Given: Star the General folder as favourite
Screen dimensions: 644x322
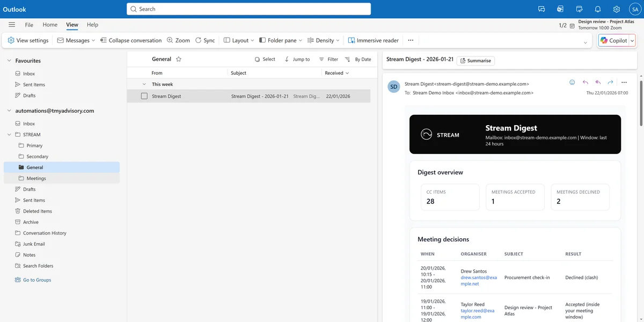Looking at the screenshot, I should tap(179, 59).
